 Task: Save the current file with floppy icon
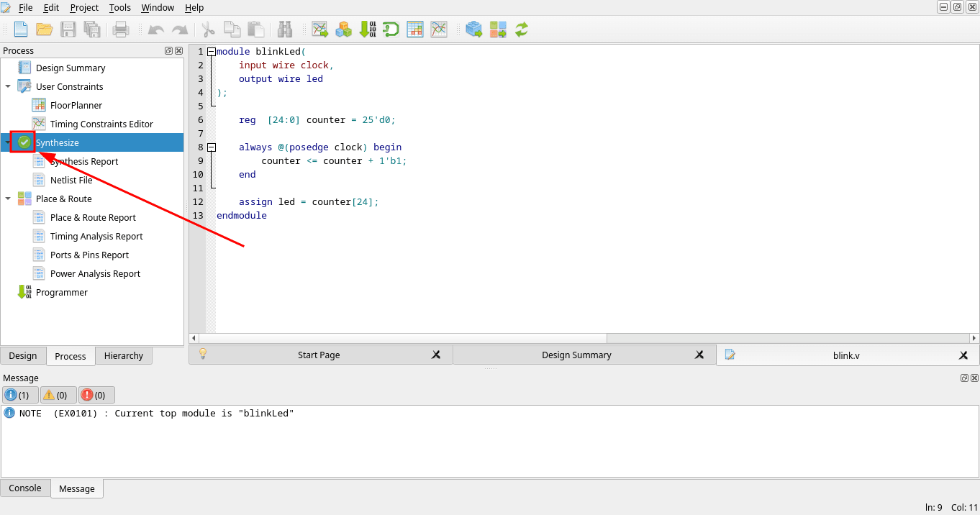pyautogui.click(x=68, y=29)
